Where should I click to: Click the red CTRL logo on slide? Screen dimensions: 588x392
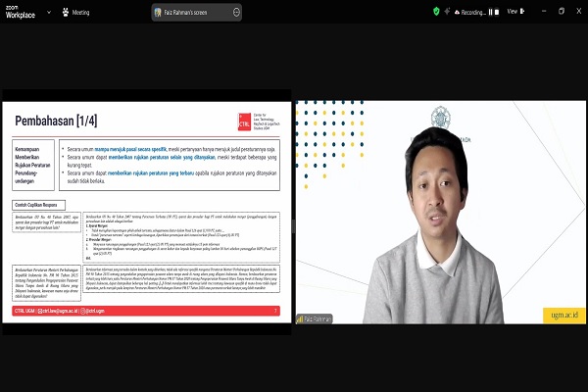tap(244, 122)
